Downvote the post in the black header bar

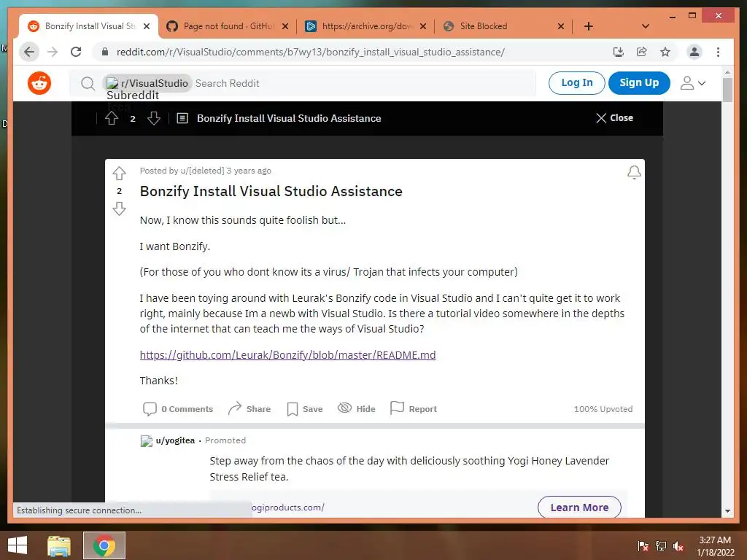pos(154,118)
